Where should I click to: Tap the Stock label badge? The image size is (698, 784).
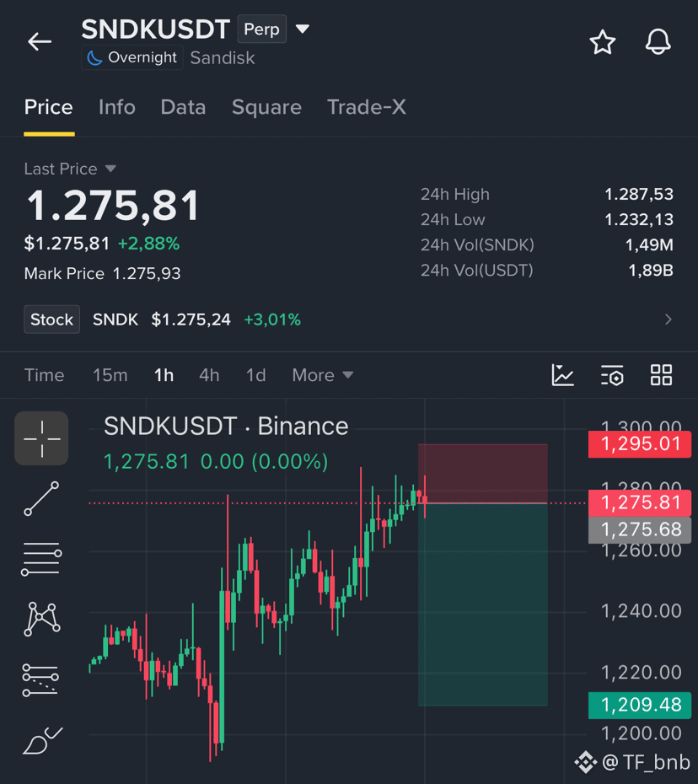(52, 319)
